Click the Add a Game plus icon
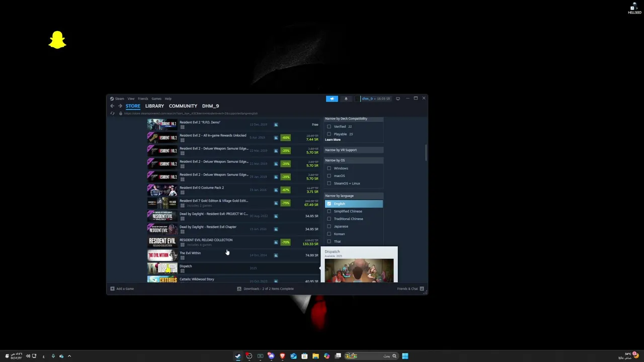Viewport: 644px width, 362px height. (112, 289)
